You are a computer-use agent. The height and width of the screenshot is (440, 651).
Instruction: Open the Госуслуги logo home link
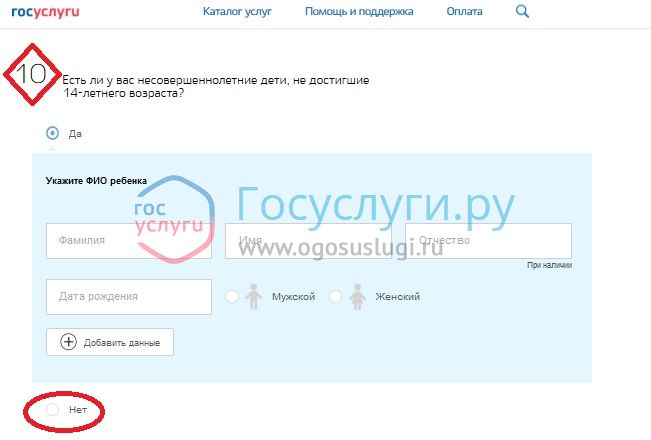click(45, 12)
